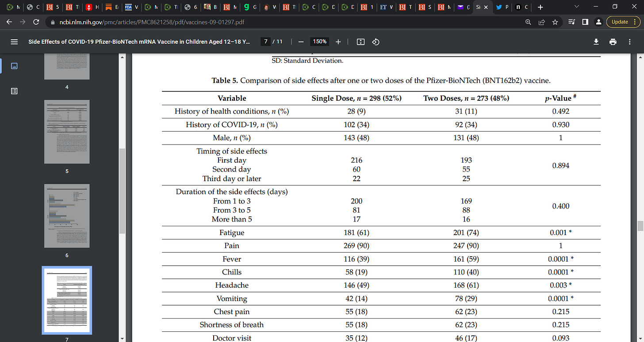Image resolution: width=644 pixels, height=342 pixels.
Task: Click the thumbnail sidebar scrollbar
Action: point(123,191)
